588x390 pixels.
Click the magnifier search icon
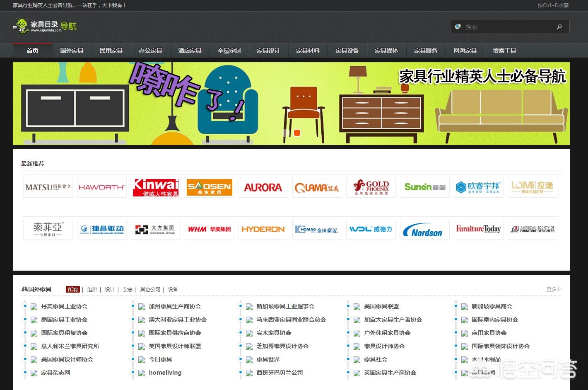coord(559,27)
